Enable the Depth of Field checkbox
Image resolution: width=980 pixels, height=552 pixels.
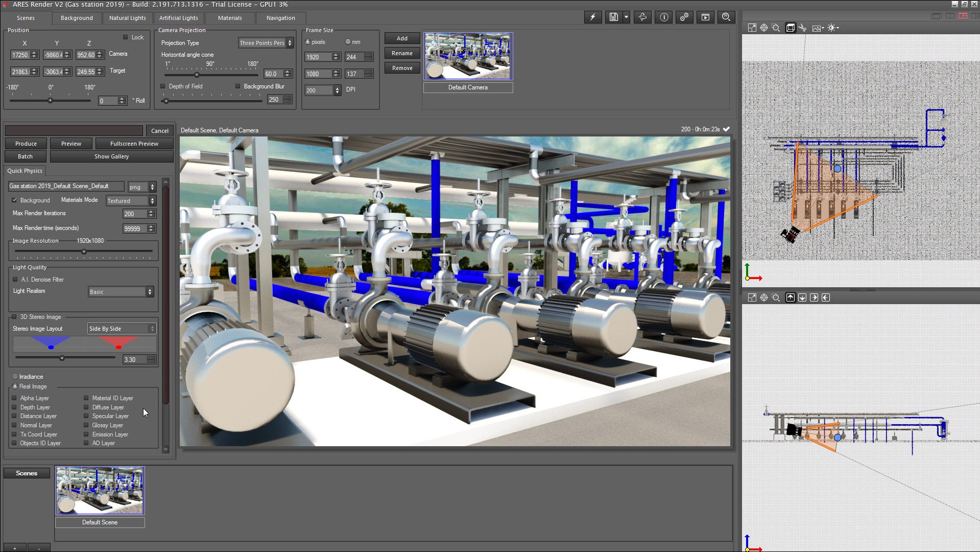163,86
